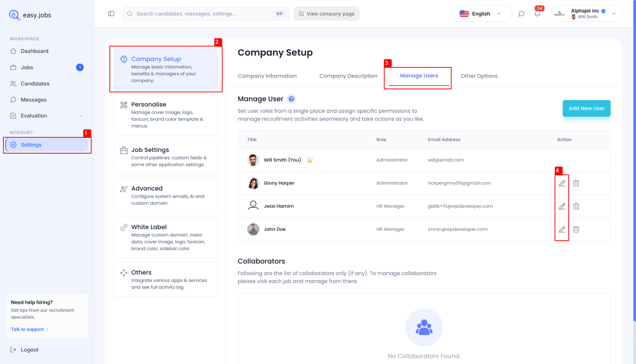The width and height of the screenshot is (636, 364).
Task: Open the Others settings card
Action: (x=165, y=279)
